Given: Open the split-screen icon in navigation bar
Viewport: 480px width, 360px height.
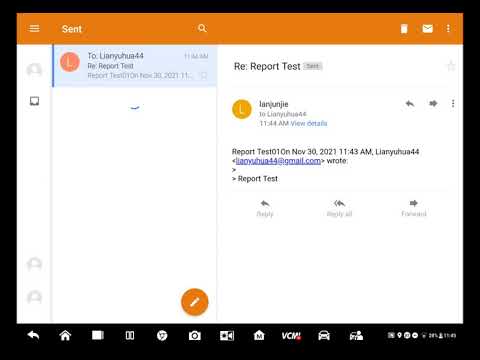Looking at the screenshot, I should tap(130, 335).
